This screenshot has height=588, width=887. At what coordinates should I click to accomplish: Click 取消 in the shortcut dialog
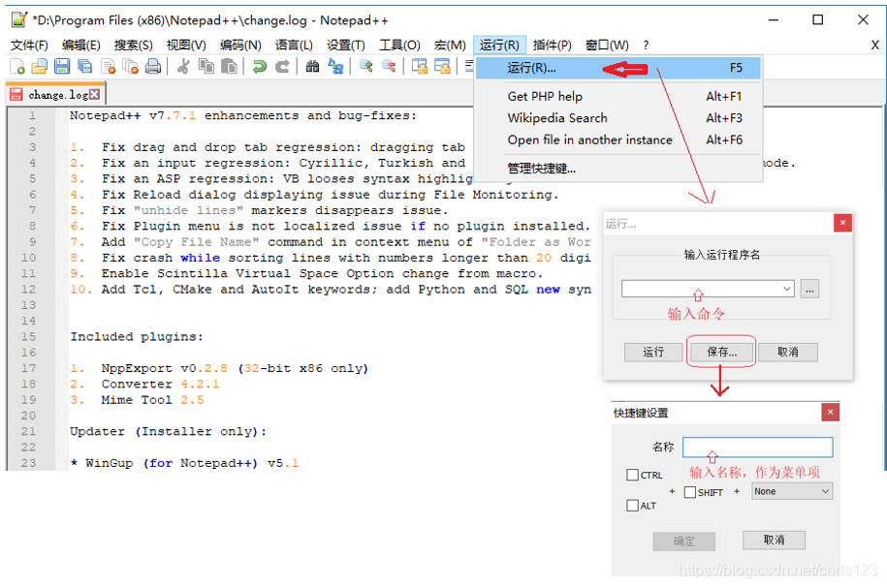[x=774, y=540]
